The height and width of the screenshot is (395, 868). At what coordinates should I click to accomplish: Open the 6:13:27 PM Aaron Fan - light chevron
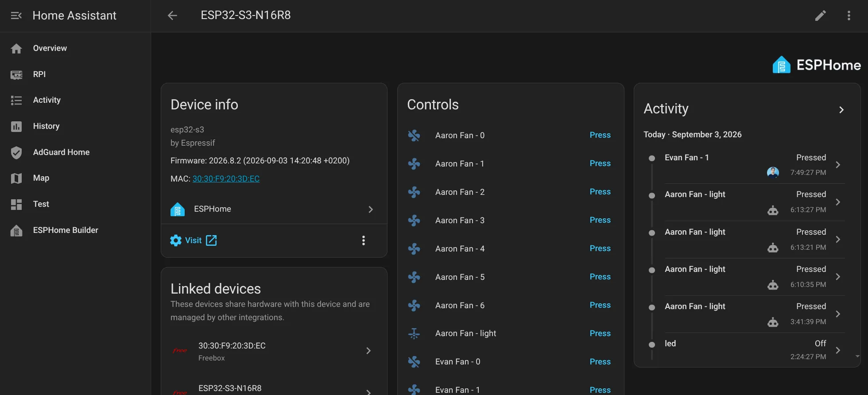838,202
